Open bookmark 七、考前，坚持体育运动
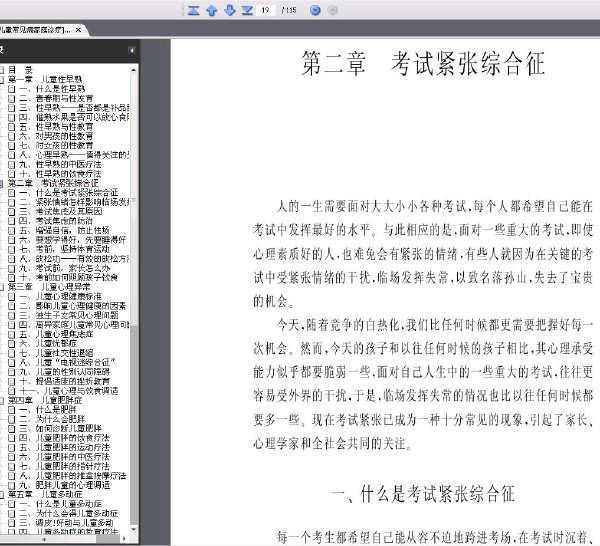 65,249
